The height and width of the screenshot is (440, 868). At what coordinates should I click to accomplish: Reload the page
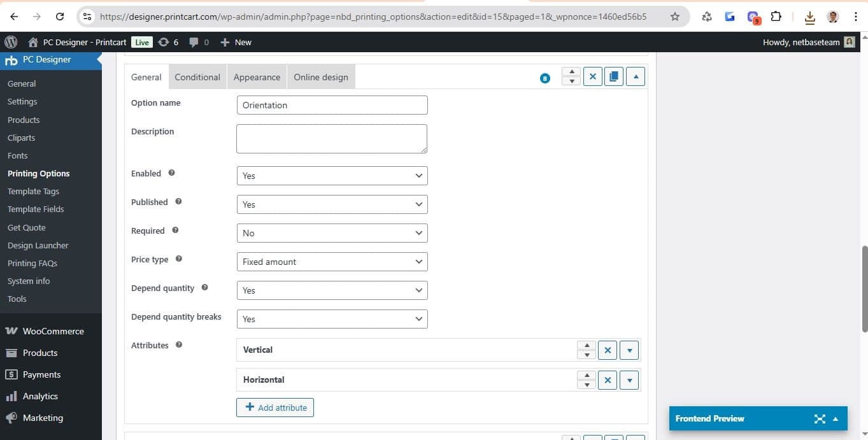pyautogui.click(x=60, y=17)
